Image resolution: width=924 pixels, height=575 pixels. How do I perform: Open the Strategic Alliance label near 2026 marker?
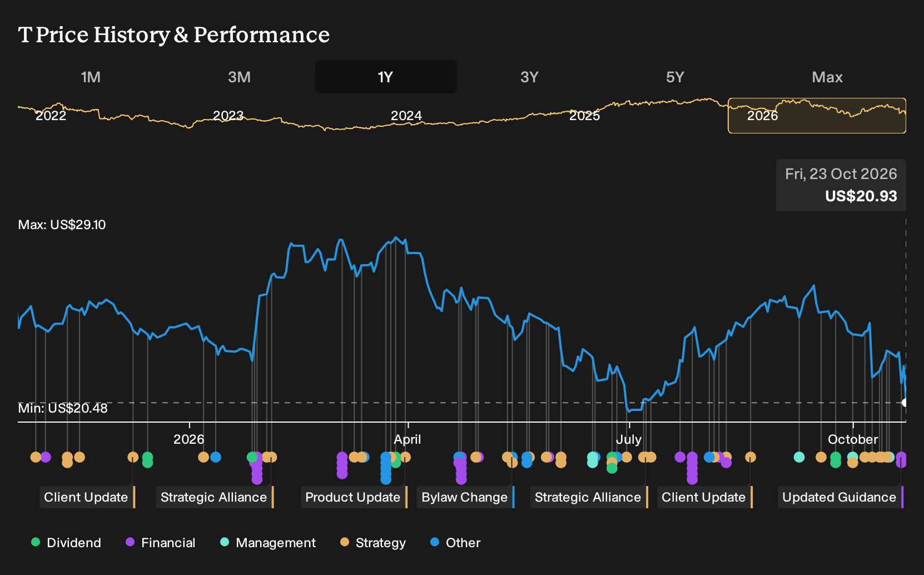click(215, 497)
